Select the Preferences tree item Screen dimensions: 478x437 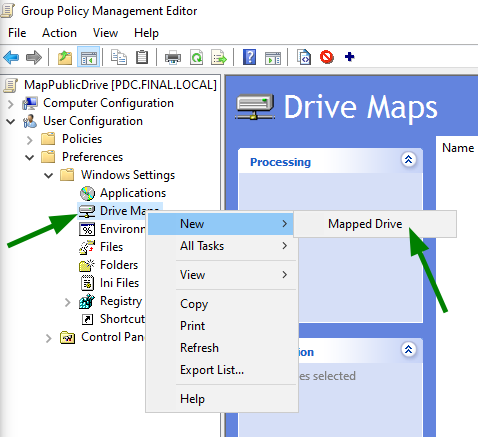pos(92,157)
